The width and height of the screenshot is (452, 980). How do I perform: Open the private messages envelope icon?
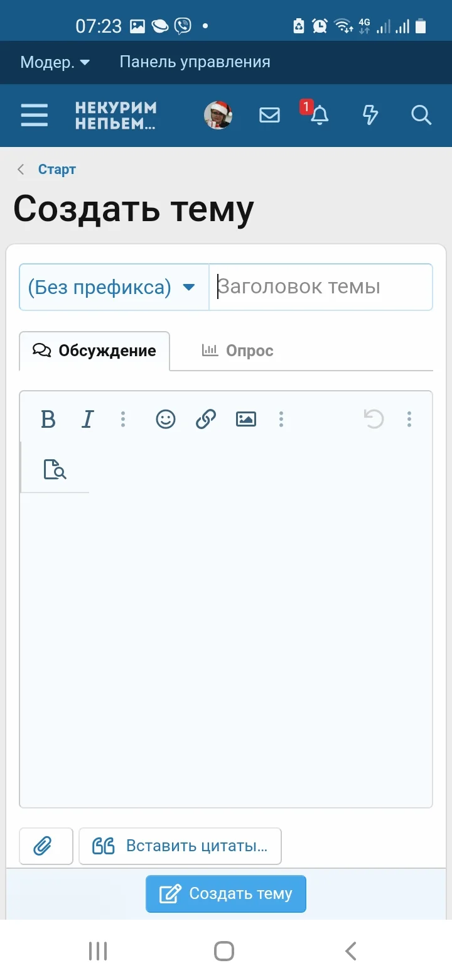click(x=269, y=115)
